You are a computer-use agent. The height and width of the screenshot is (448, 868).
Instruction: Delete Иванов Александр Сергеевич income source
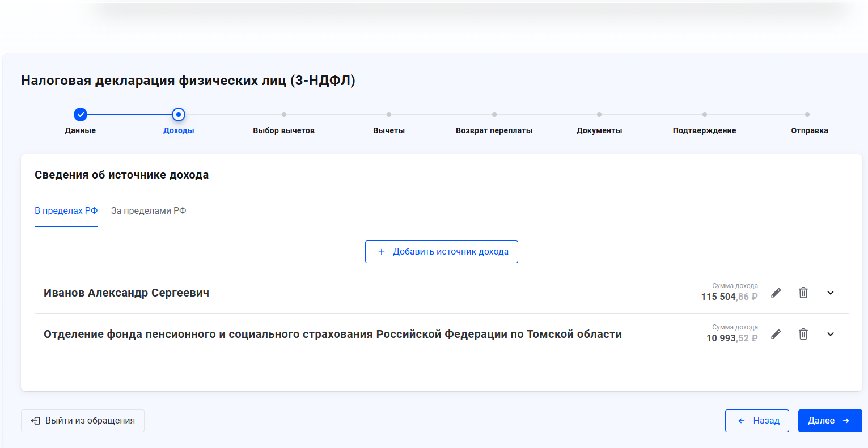tap(803, 293)
